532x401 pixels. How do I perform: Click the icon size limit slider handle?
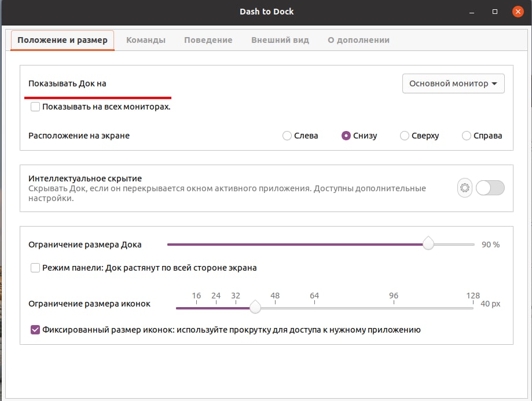coord(255,307)
